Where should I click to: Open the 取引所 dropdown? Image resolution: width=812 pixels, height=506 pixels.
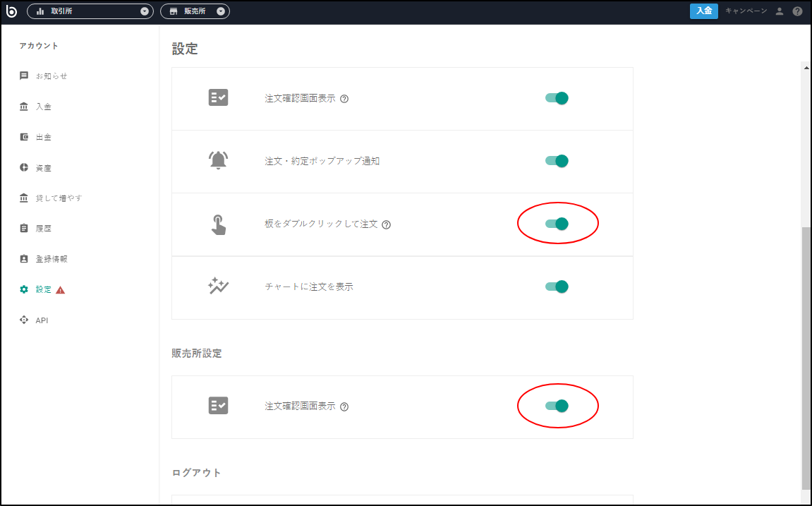pyautogui.click(x=90, y=11)
